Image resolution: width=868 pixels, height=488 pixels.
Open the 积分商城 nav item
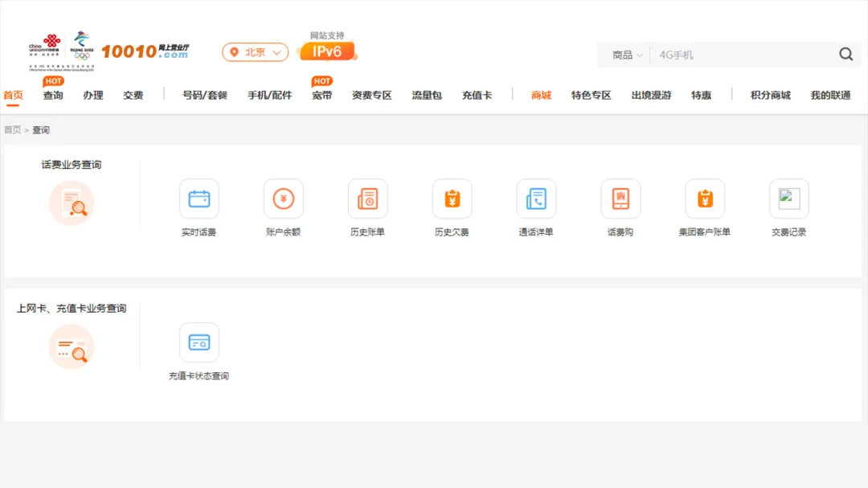tap(771, 96)
